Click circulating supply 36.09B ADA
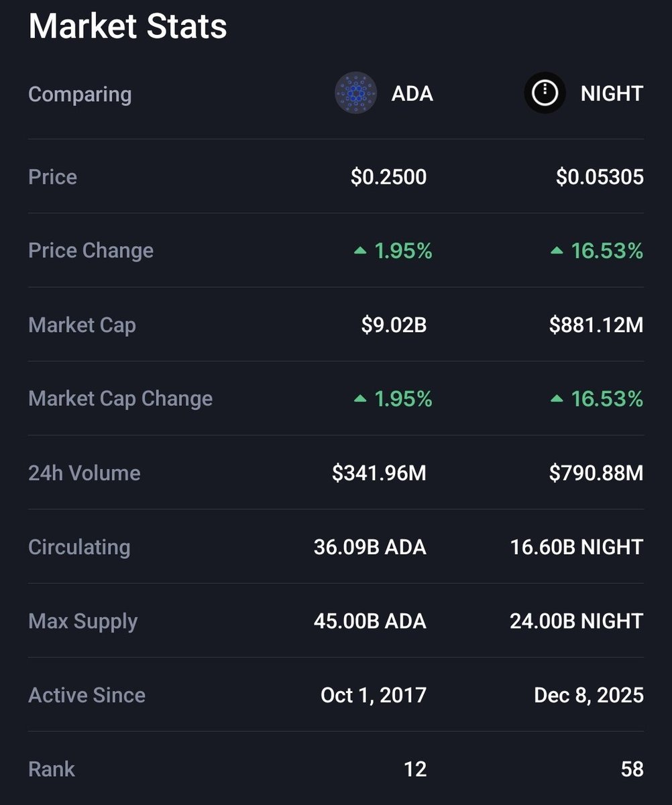Image resolution: width=672 pixels, height=805 pixels. 370,547
